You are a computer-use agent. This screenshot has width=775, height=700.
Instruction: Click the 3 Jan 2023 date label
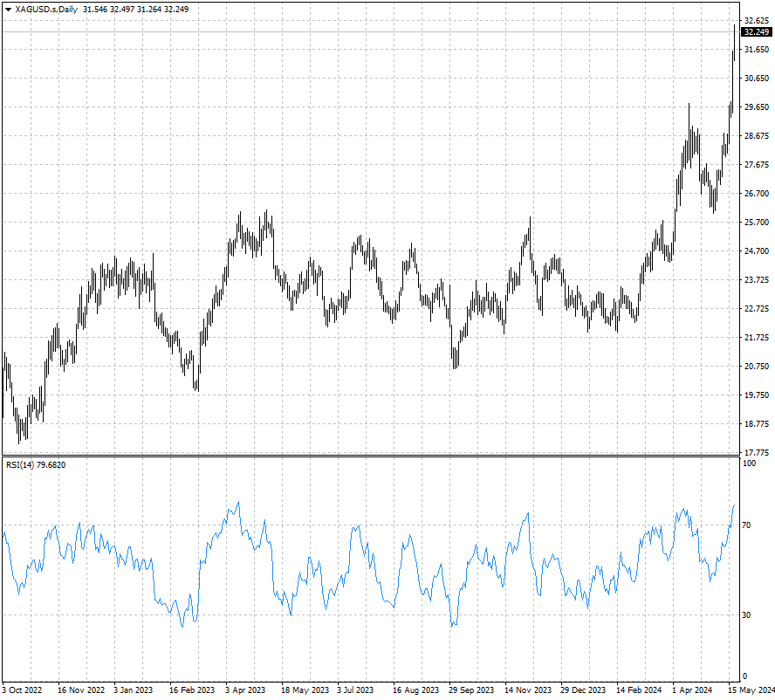coord(133,690)
